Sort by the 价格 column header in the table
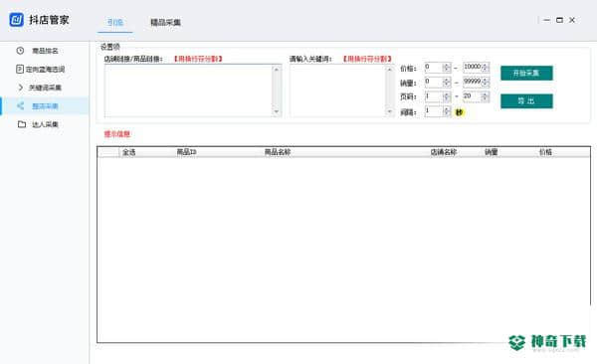Screen dimensions: 597x364 click(545, 152)
